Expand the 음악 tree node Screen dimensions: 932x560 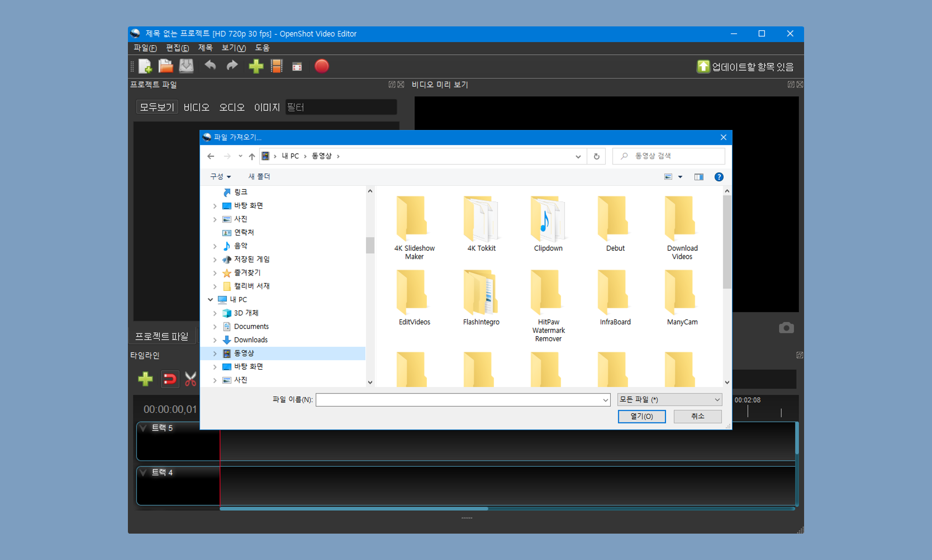(215, 246)
